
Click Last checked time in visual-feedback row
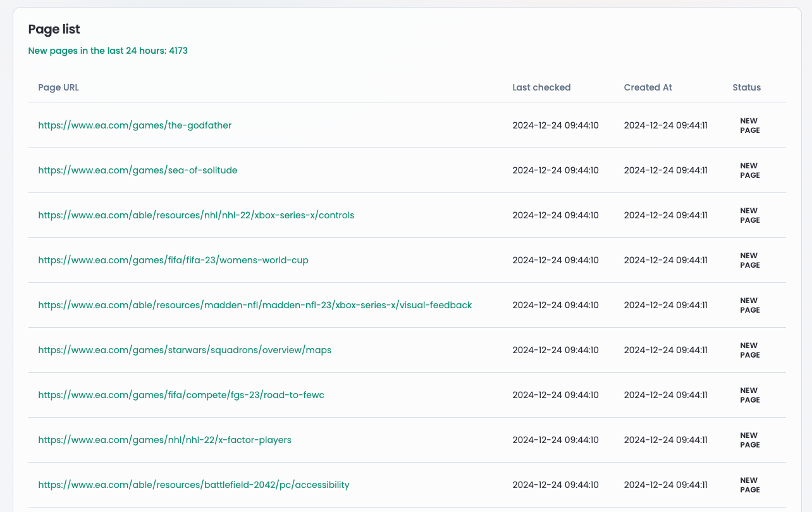tap(555, 305)
